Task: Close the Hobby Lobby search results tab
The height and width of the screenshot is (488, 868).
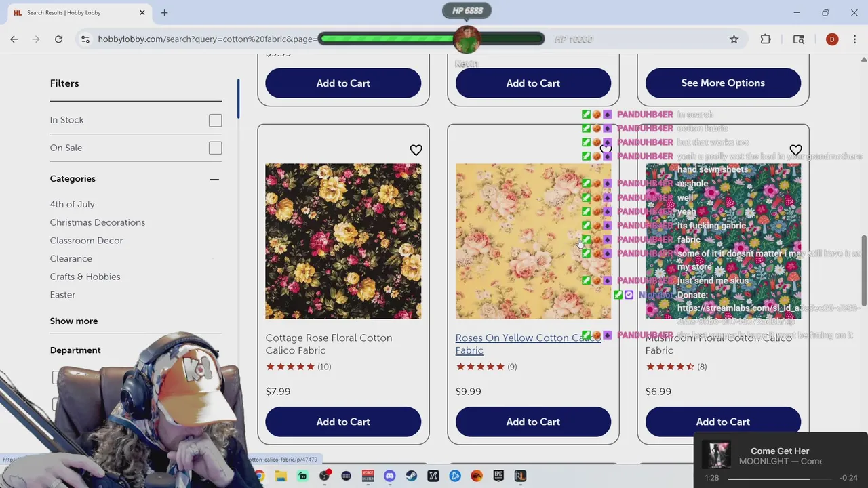Action: 142,12
